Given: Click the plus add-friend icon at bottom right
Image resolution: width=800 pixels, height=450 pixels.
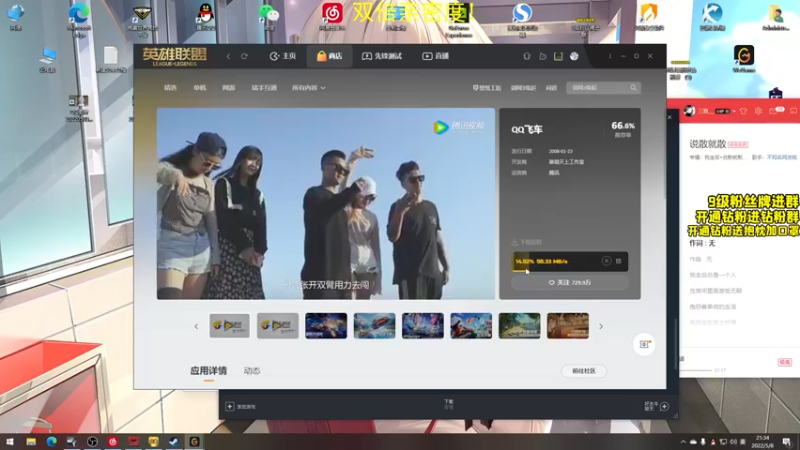Looking at the screenshot, I should (664, 407).
